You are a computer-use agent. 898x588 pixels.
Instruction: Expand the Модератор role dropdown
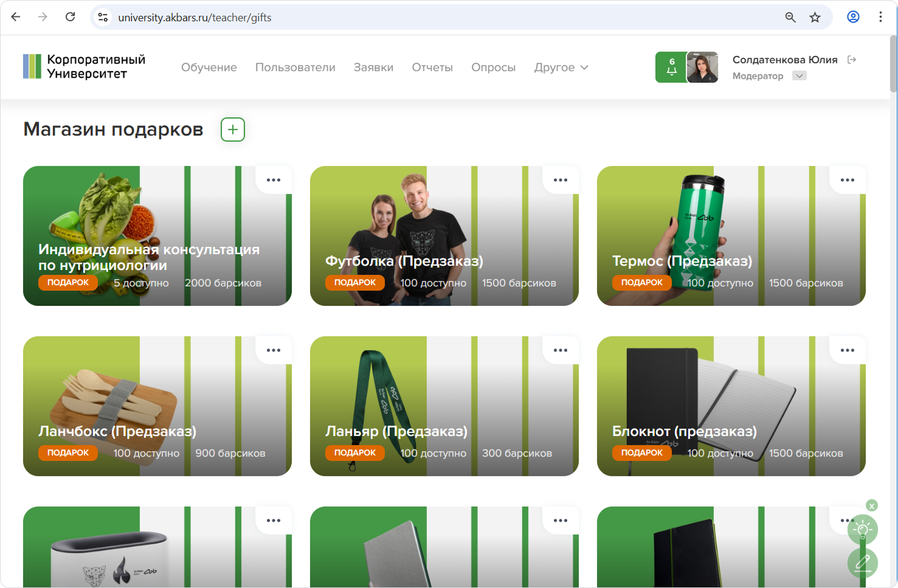[x=800, y=76]
